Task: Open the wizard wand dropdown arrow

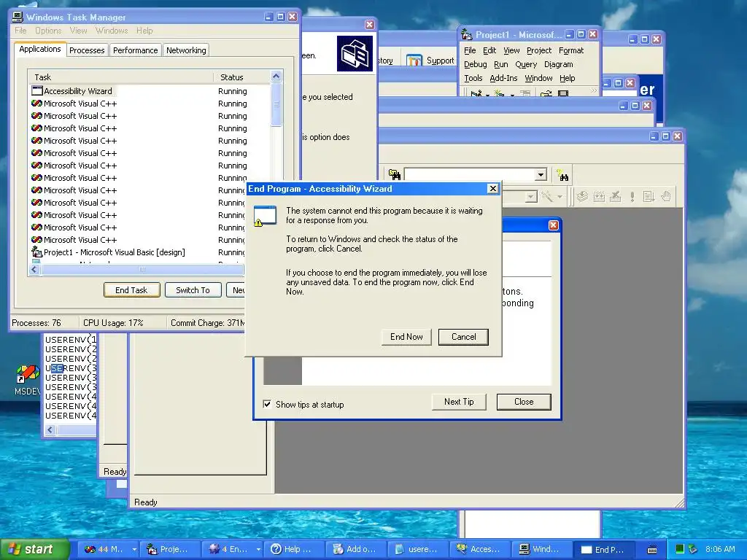Action: pyautogui.click(x=560, y=196)
